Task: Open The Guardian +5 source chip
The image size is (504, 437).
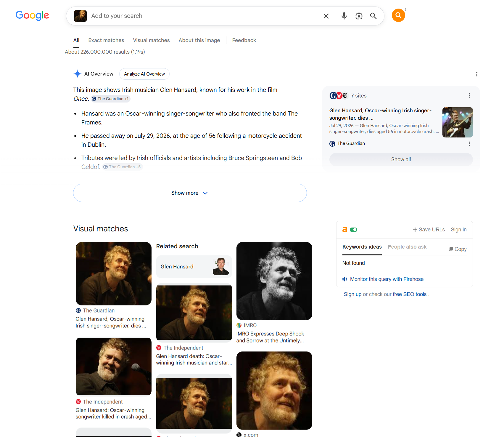Action: click(122, 167)
